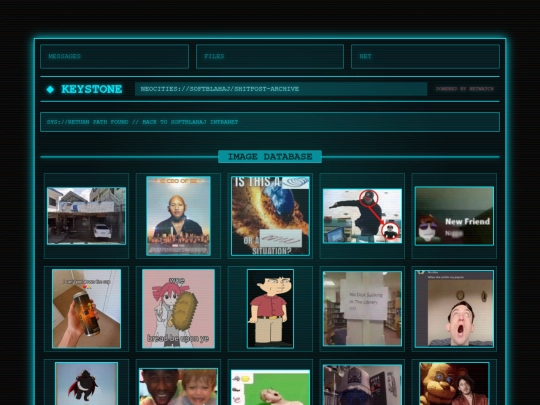Open the storefront with white car thumbnail
This screenshot has height=405, width=540.
coord(86,216)
